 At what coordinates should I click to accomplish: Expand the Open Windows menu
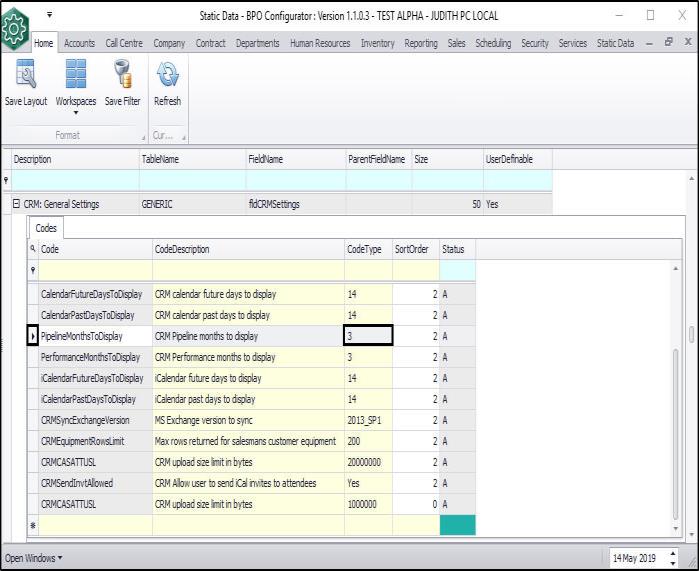pyautogui.click(x=33, y=557)
